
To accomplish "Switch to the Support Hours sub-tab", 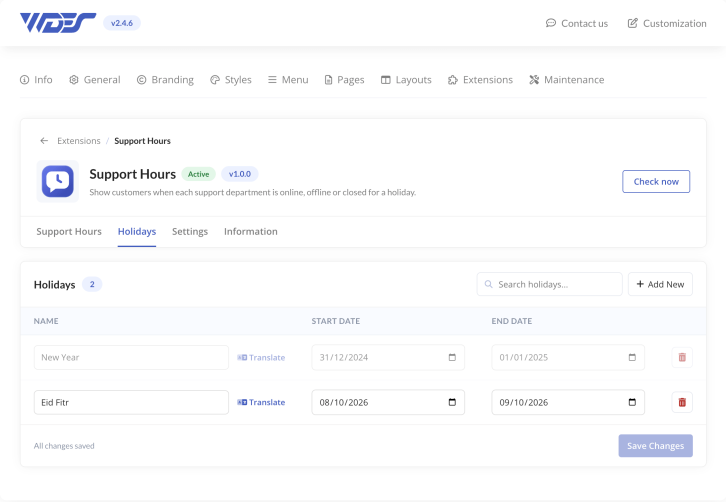I will pyautogui.click(x=69, y=232).
